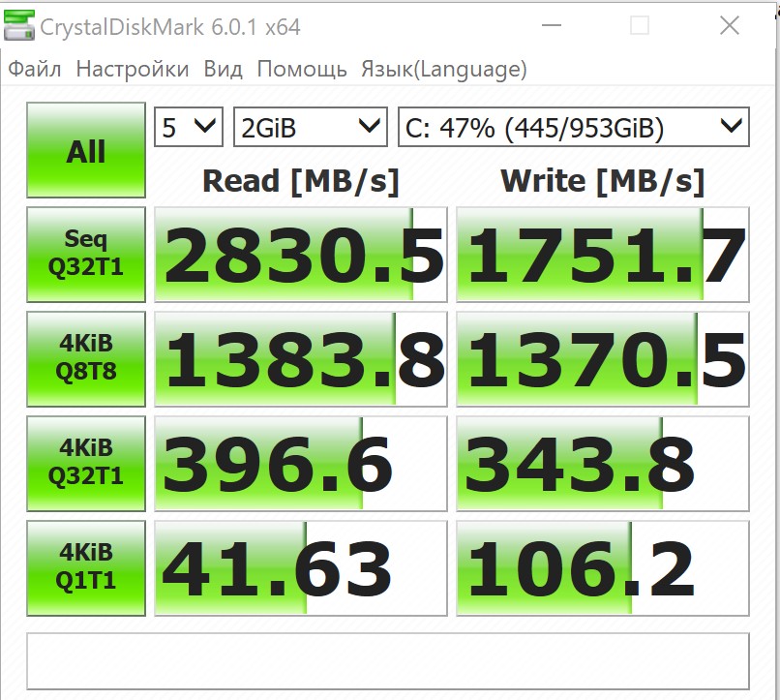780x700 pixels.
Task: Open the Вид menu
Action: coord(223,69)
